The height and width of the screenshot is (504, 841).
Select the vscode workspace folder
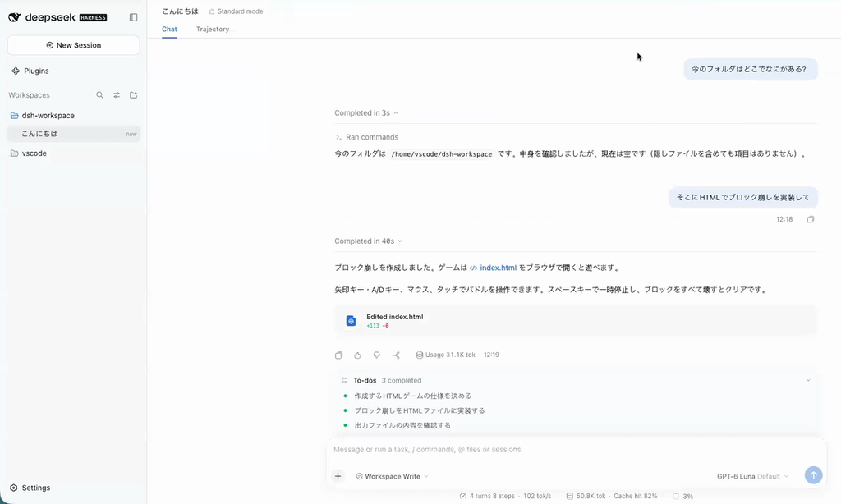click(x=73, y=153)
